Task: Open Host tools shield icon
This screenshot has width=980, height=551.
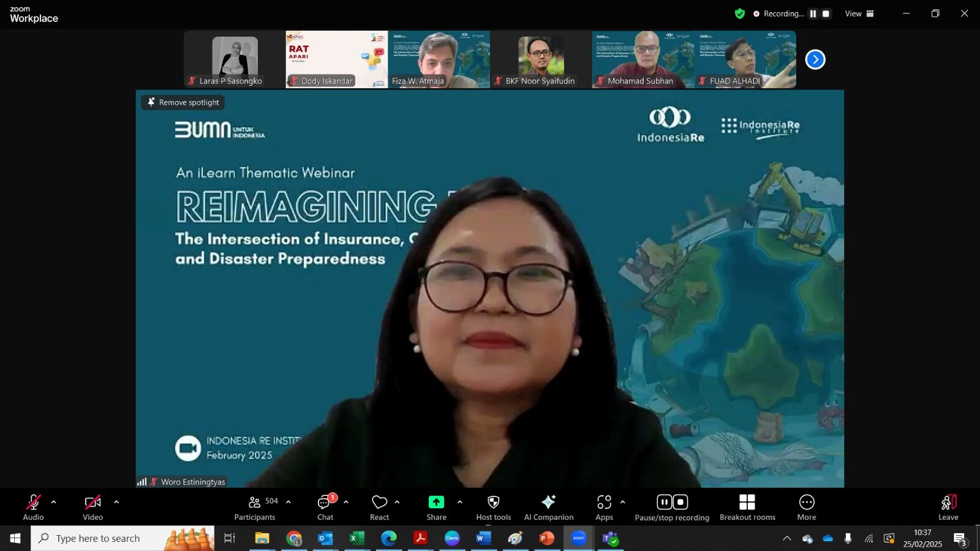Action: pos(493,508)
